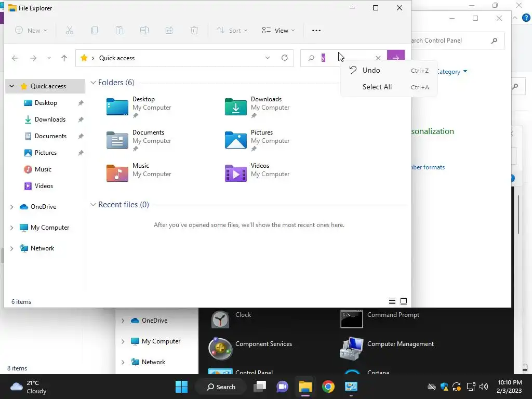Open Command Prompt in background window

click(x=380, y=318)
